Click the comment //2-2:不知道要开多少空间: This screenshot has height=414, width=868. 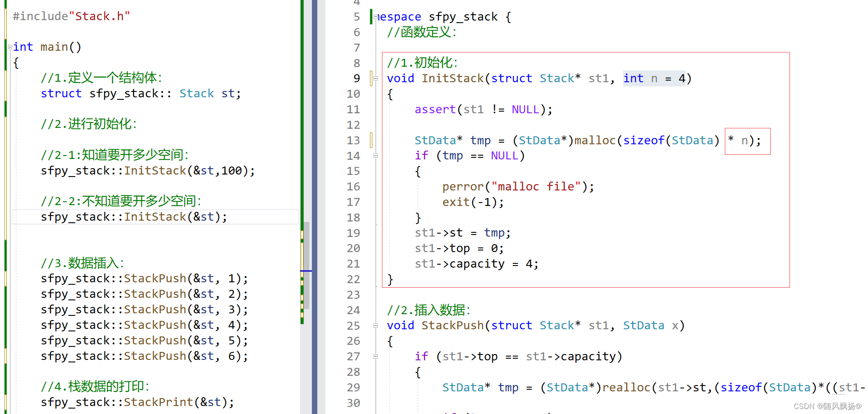pyautogui.click(x=121, y=201)
